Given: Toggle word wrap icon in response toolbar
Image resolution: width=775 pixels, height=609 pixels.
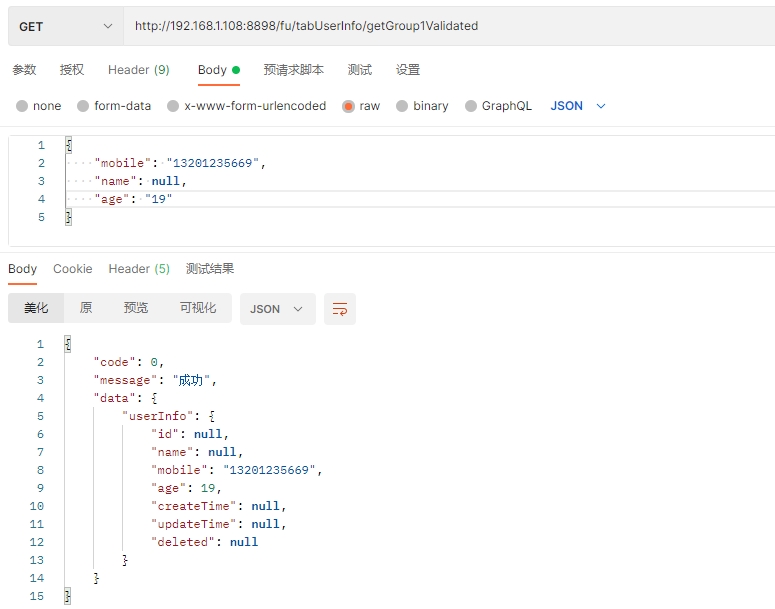Looking at the screenshot, I should (341, 309).
